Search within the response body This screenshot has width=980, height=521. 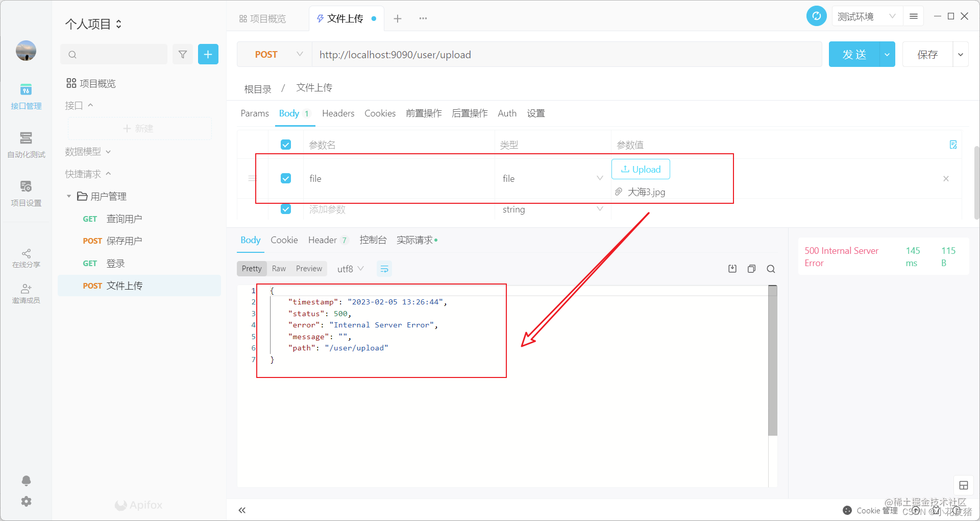[x=771, y=269]
